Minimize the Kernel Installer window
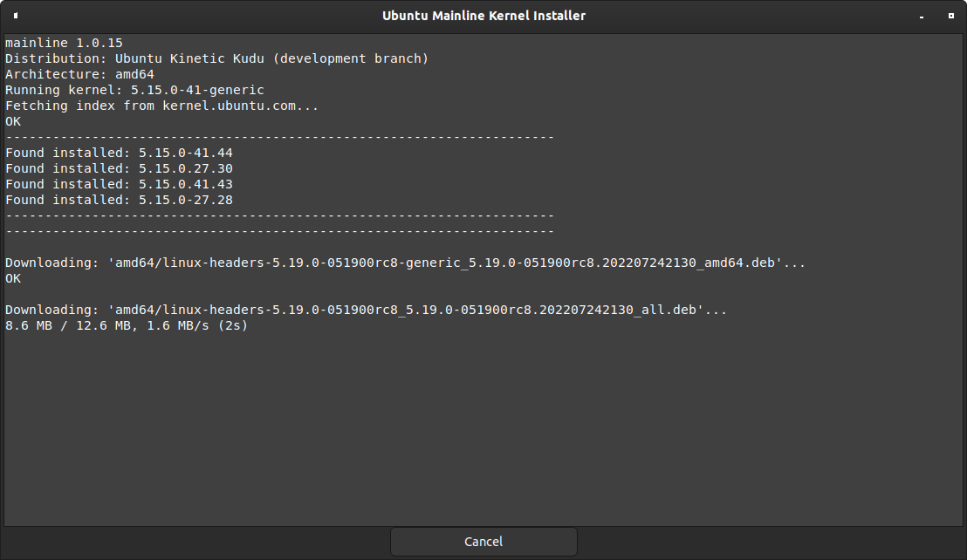 [922, 16]
